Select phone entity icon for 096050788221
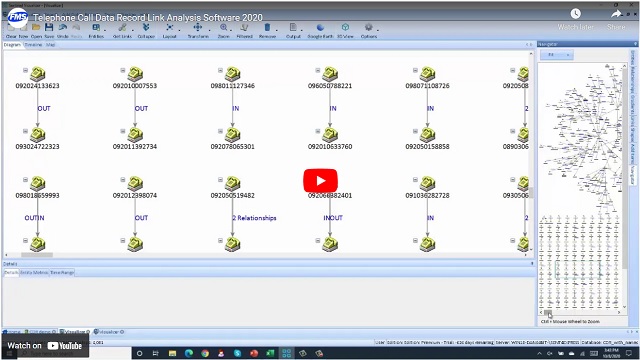 pos(330,74)
